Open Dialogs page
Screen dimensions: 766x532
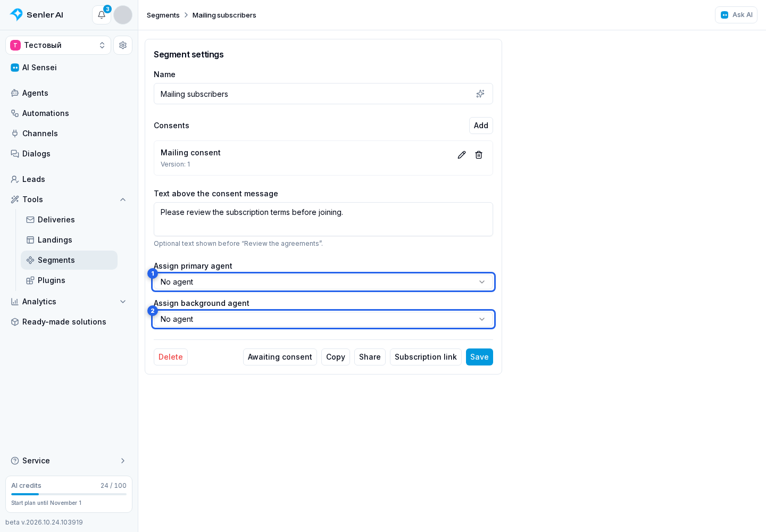click(x=69, y=154)
